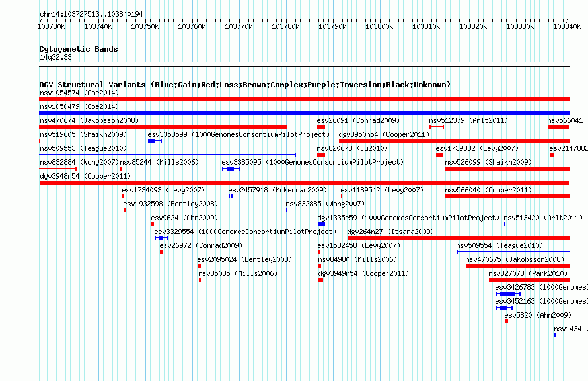Click the 103800k ruler position
Screen dimensions: 588x381
click(x=379, y=26)
